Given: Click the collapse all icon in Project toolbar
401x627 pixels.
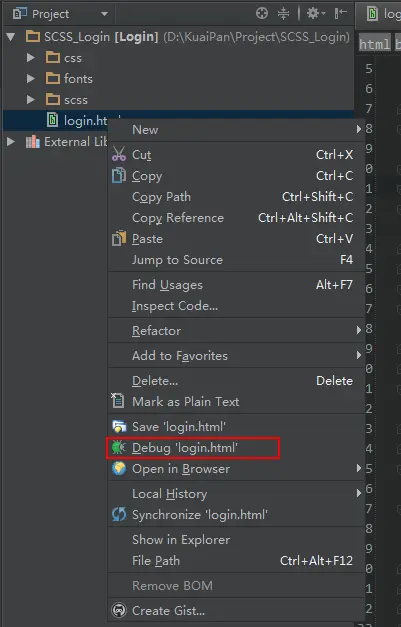Looking at the screenshot, I should [283, 14].
